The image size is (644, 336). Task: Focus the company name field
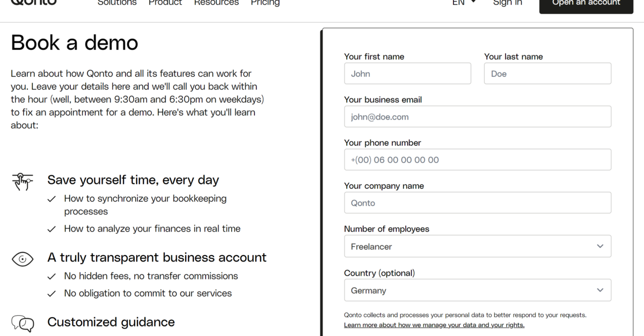[478, 203]
